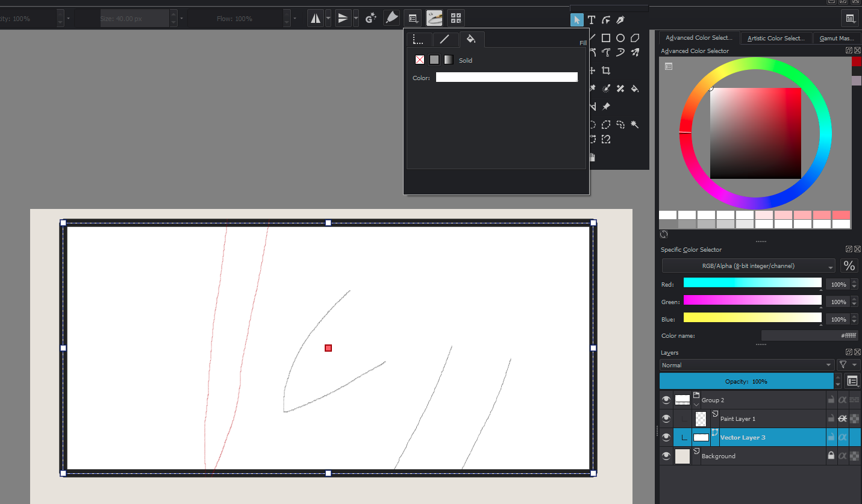862x504 pixels.
Task: Set fill to No Fill button
Action: click(x=420, y=60)
